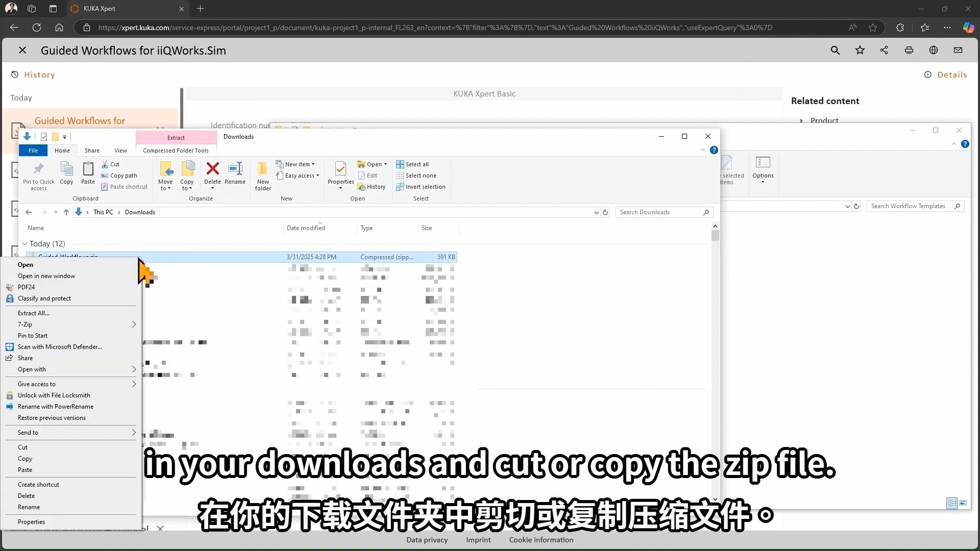This screenshot has height=551, width=980.
Task: Click the browser refresh button
Action: click(37, 28)
